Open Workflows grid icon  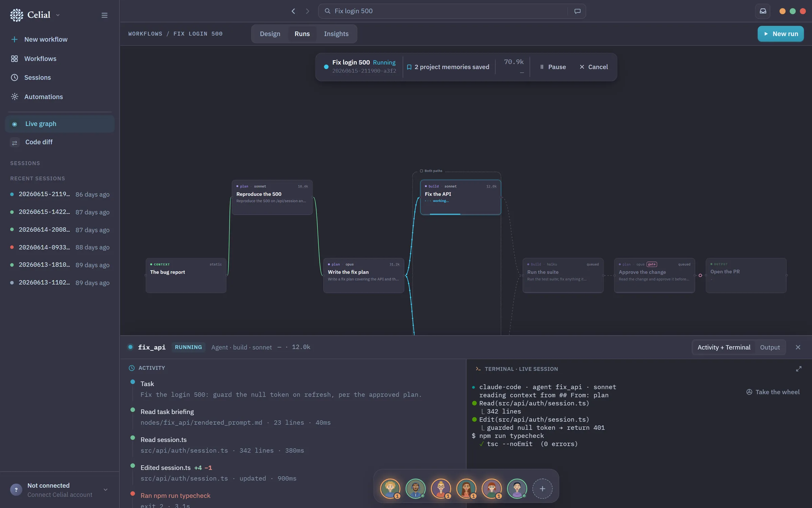click(x=14, y=59)
